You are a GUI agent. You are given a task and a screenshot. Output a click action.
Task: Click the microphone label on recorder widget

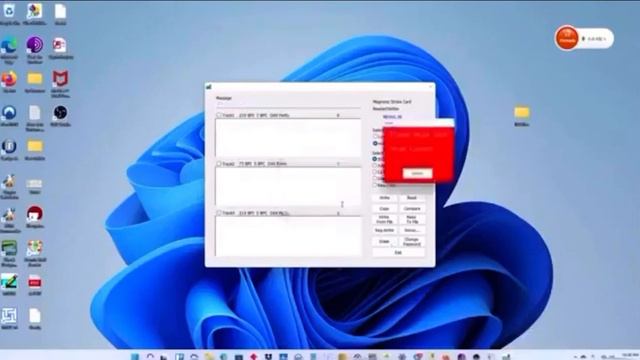pos(594,39)
